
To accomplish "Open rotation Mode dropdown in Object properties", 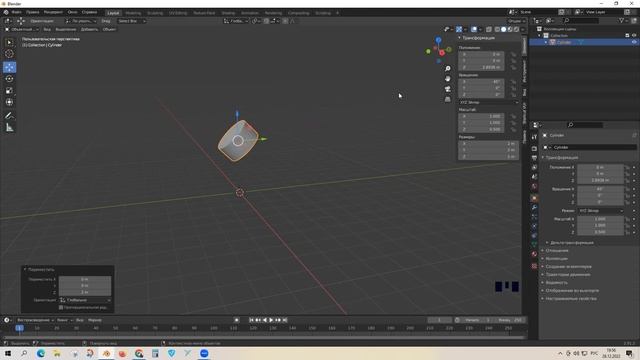I will tap(601, 211).
